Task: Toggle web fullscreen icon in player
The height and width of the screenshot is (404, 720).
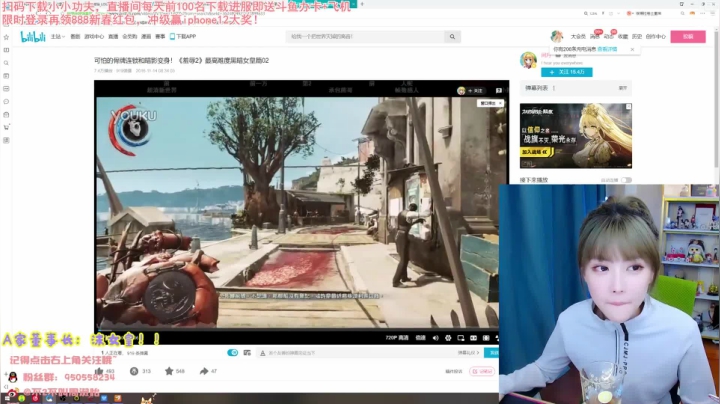Action: 486,338
